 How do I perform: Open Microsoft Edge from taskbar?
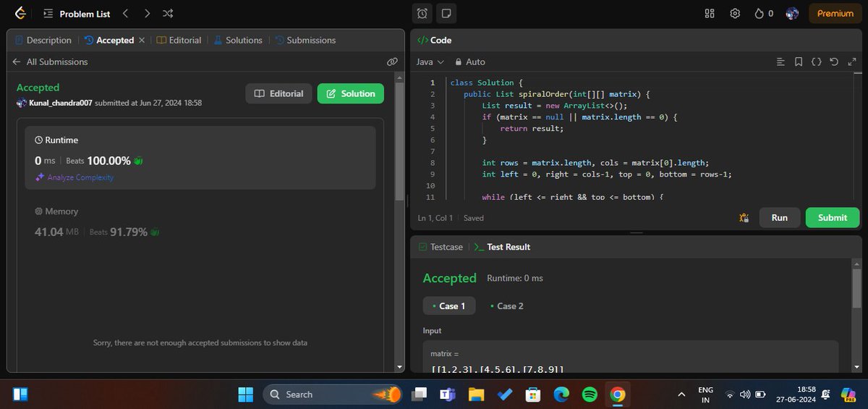click(x=561, y=395)
